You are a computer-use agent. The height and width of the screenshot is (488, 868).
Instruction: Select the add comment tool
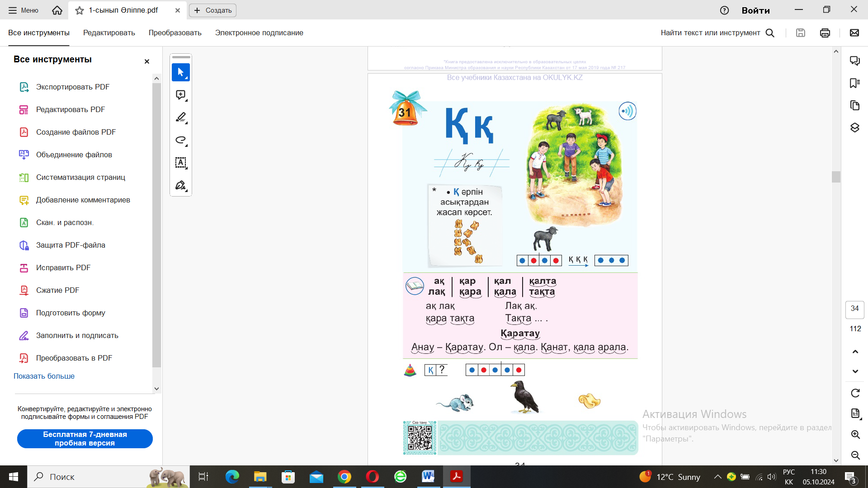coord(180,95)
